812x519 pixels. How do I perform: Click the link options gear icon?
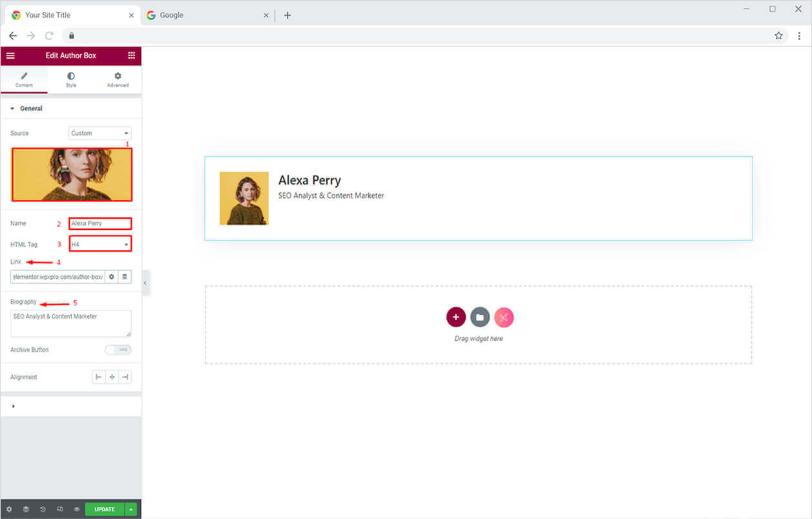pos(112,277)
